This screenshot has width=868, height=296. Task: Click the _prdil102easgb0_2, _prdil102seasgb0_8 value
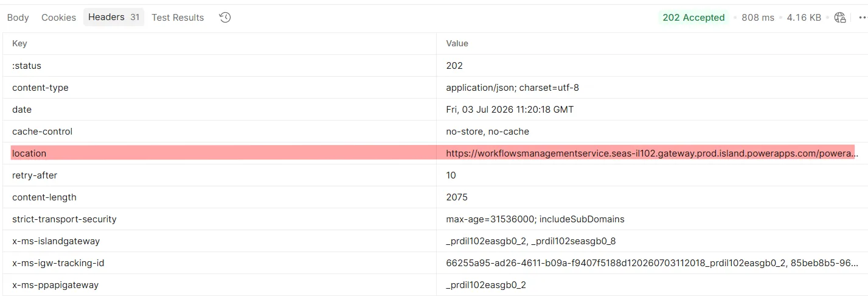tap(531, 241)
